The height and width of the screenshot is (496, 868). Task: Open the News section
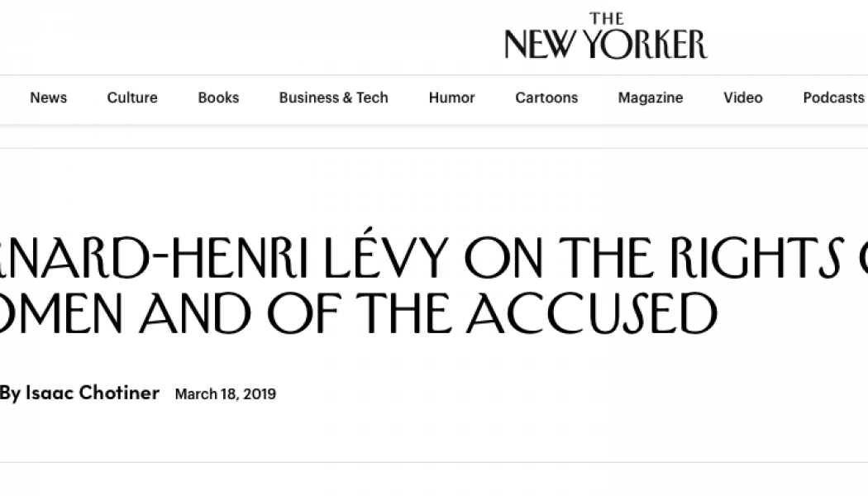pyautogui.click(x=48, y=98)
